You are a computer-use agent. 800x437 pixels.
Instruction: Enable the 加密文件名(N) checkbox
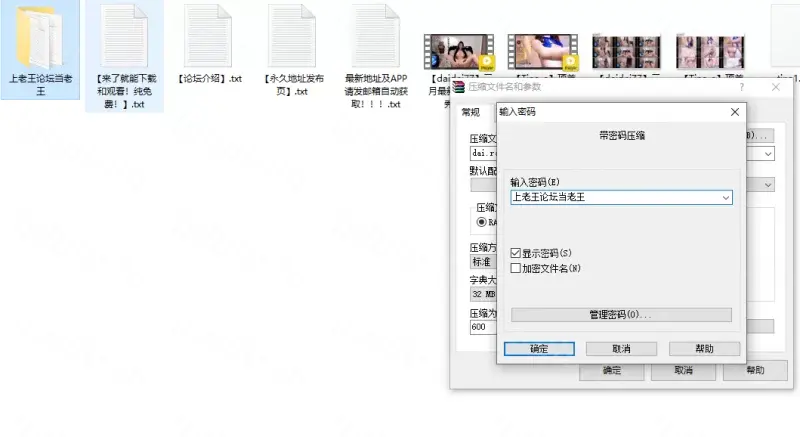pyautogui.click(x=515, y=268)
